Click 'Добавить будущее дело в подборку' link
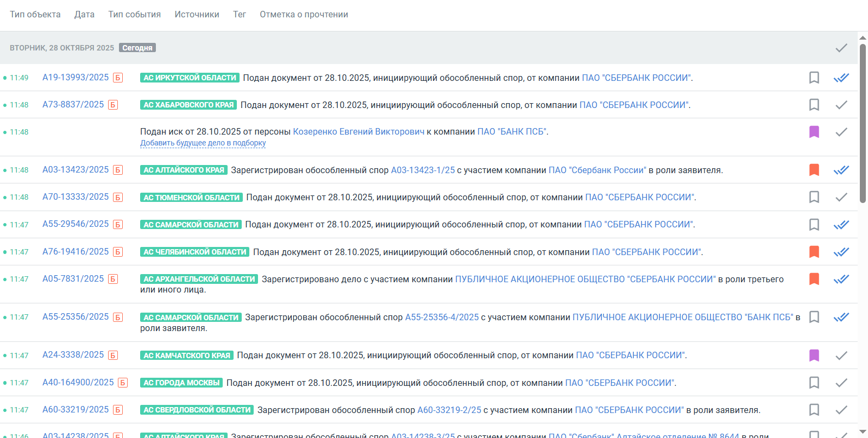Screen dimensions: 868x438 pos(203,143)
